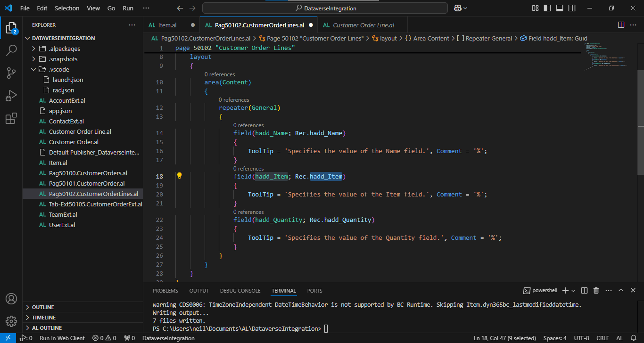This screenshot has width=644, height=343.
Task: Open the Extensions view
Action: (x=11, y=118)
